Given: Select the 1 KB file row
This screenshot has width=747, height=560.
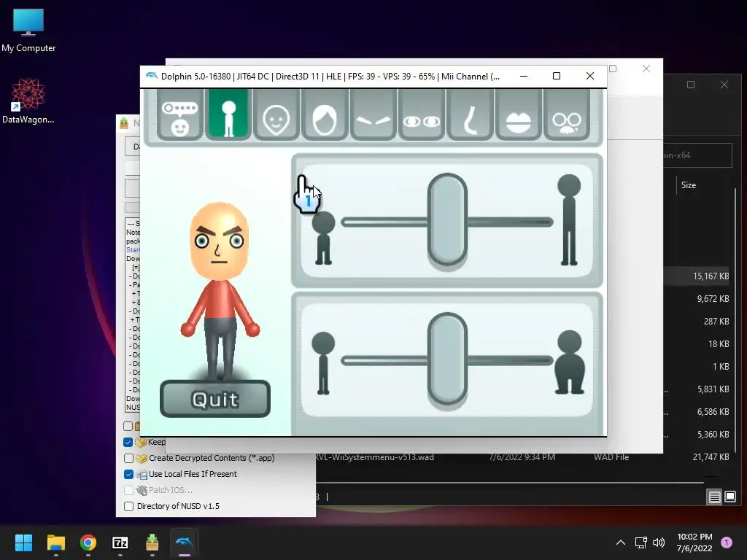Looking at the screenshot, I should (x=696, y=367).
